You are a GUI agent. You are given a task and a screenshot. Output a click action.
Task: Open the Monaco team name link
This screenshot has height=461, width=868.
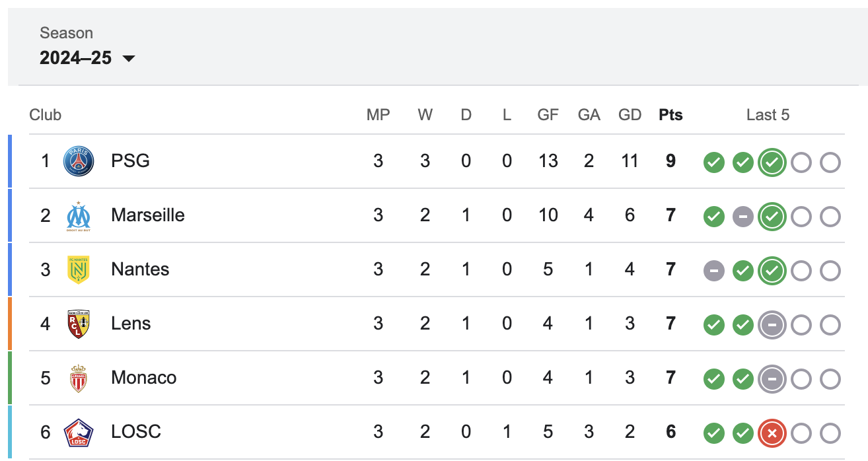pyautogui.click(x=144, y=378)
